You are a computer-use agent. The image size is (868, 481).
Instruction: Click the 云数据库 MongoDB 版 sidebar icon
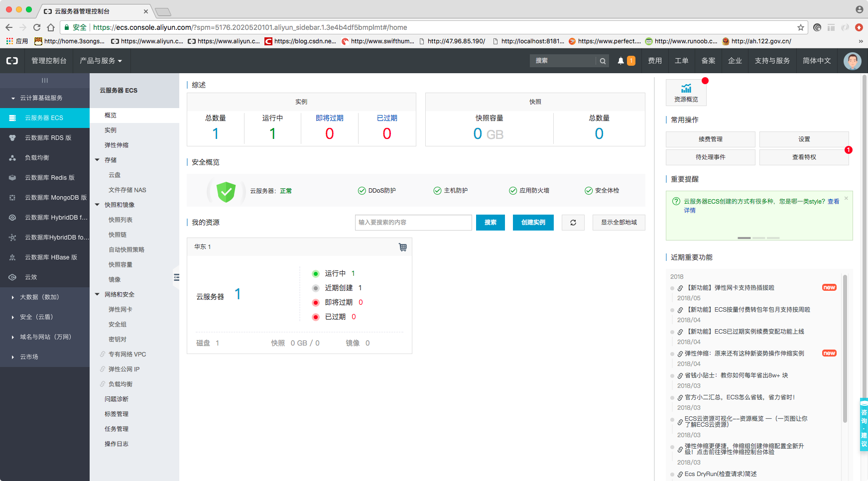click(x=12, y=198)
